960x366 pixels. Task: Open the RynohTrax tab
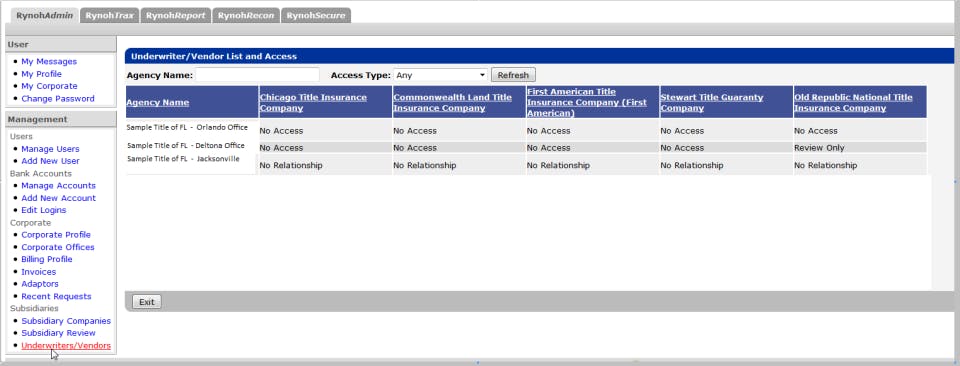point(110,15)
